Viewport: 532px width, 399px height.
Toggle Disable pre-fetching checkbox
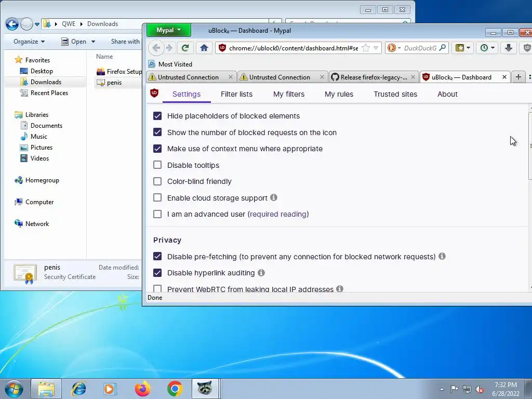(157, 256)
